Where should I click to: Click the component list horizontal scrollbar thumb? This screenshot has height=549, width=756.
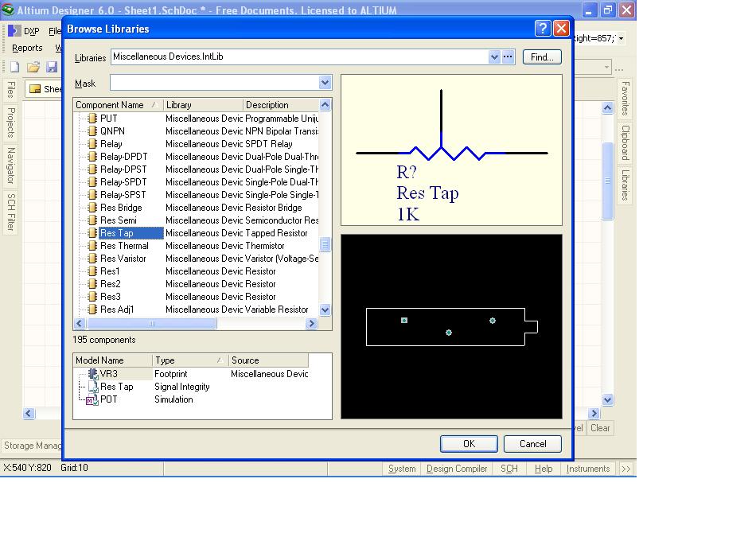pos(151,324)
